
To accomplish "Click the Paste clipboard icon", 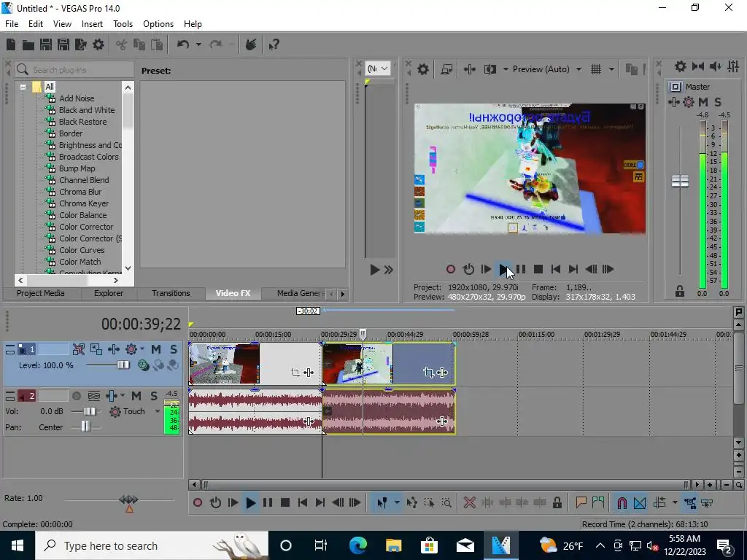I will click(157, 44).
